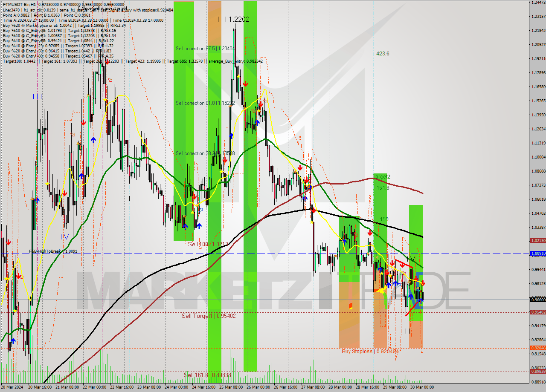The width and height of the screenshot is (546, 392).
Task: Click the '26 Mar 00:00' time axis label
Action: (258, 387)
